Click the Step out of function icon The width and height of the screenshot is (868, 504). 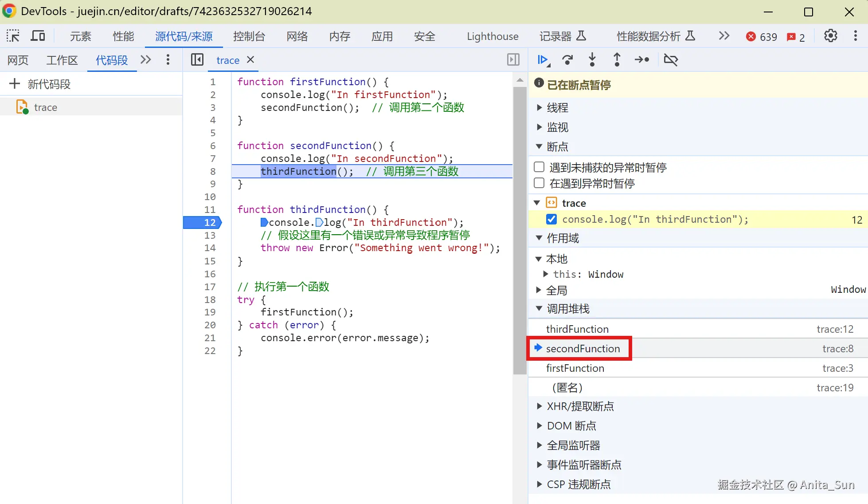pyautogui.click(x=617, y=59)
